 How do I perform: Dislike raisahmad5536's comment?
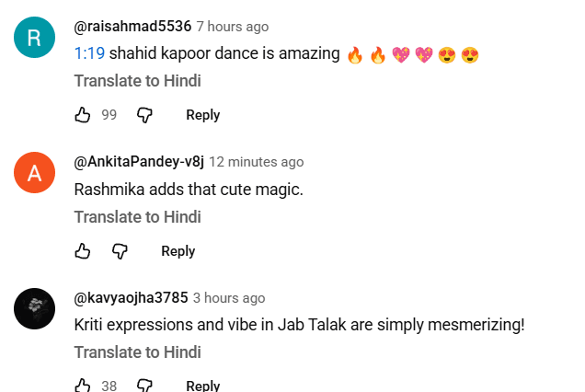coord(144,115)
